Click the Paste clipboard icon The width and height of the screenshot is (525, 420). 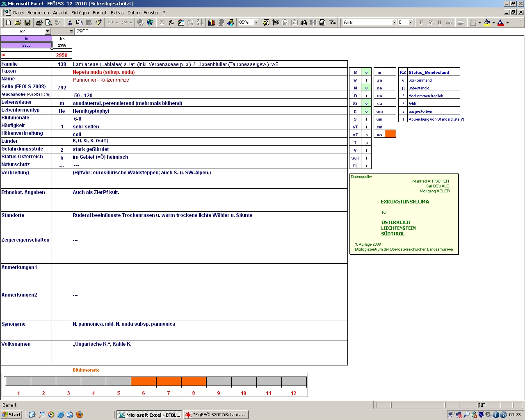89,23
